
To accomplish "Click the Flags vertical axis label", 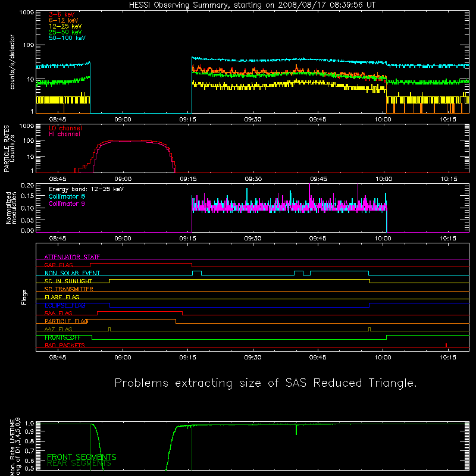I will pyautogui.click(x=24, y=297).
